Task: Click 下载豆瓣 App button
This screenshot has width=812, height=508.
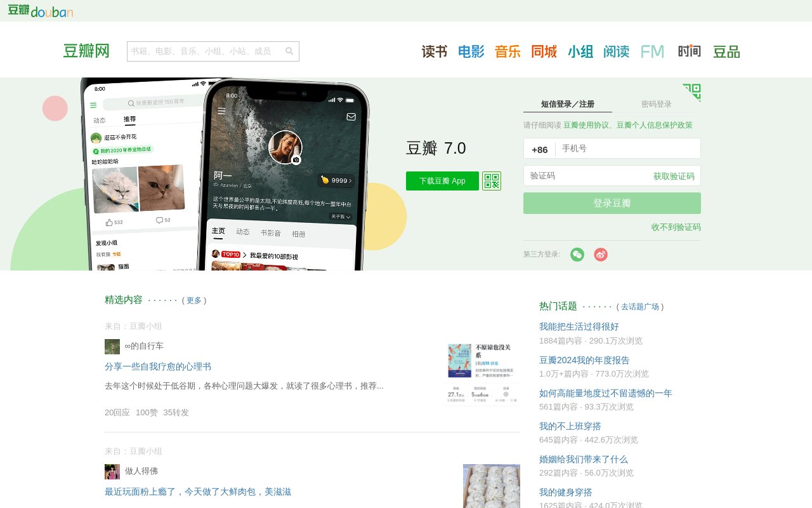Action: click(442, 181)
